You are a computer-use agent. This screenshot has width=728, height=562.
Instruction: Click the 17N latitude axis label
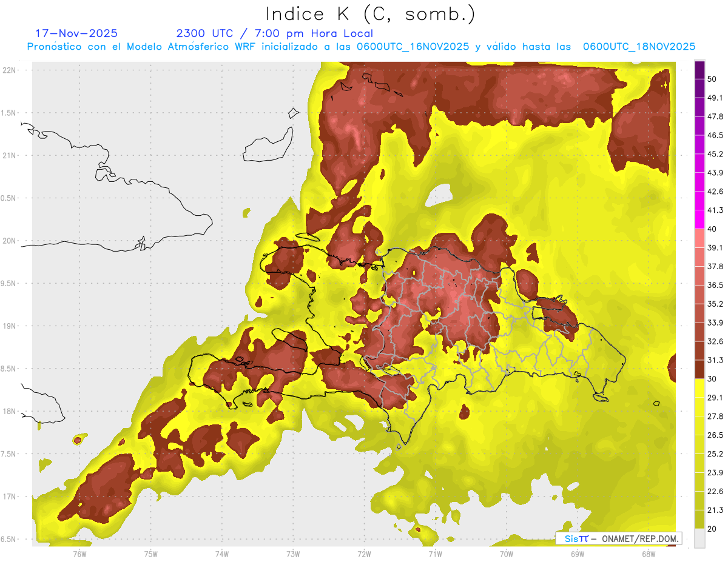(10, 497)
